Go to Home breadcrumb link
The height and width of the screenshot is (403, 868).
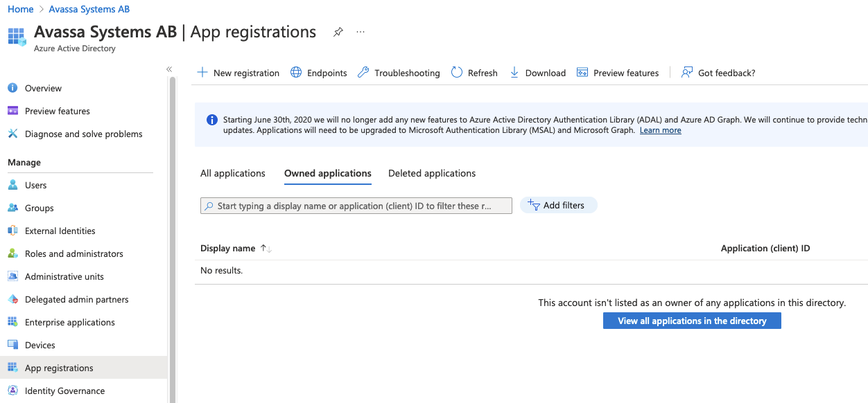click(21, 9)
